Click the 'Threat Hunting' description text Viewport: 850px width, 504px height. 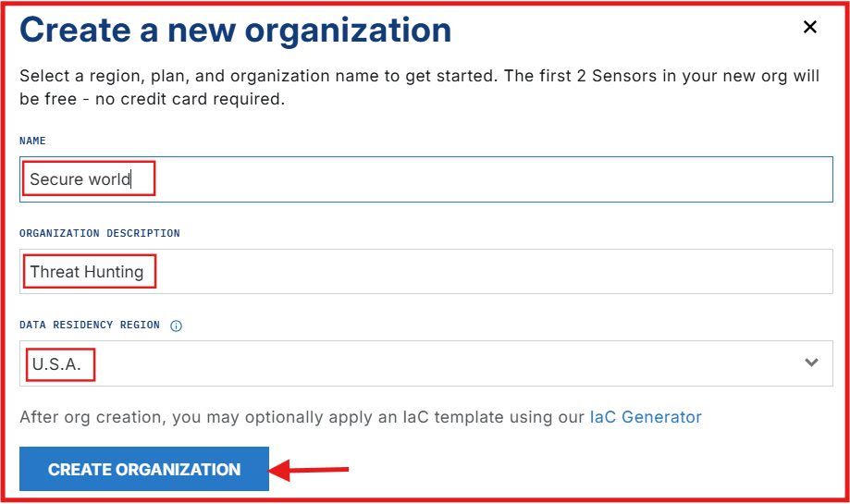coord(87,272)
